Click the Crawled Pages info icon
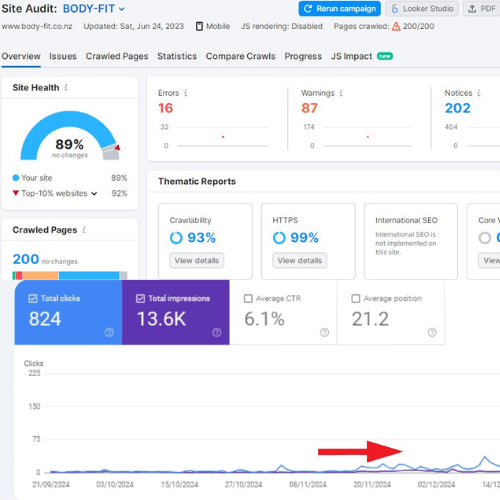The width and height of the screenshot is (500, 500). (x=84, y=230)
